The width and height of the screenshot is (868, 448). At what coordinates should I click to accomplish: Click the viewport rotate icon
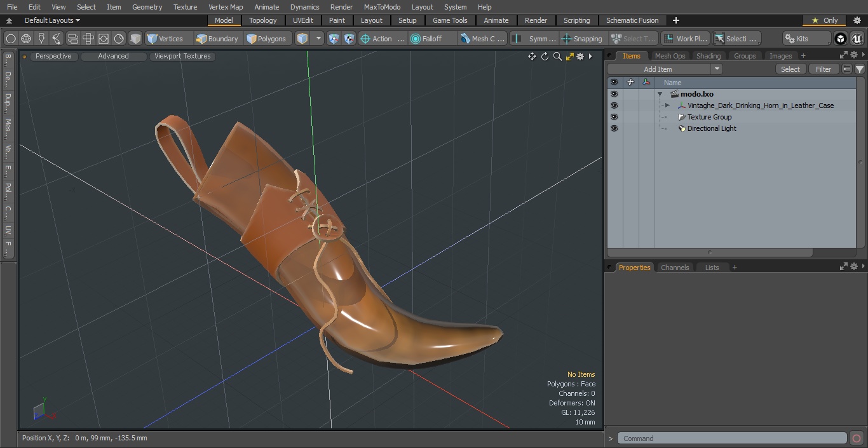545,57
